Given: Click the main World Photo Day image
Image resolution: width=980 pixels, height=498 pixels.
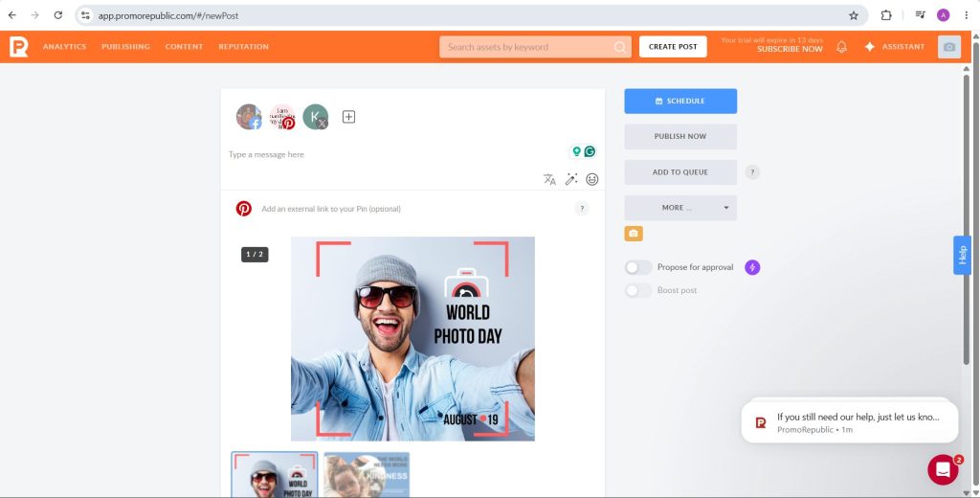Looking at the screenshot, I should pos(412,338).
